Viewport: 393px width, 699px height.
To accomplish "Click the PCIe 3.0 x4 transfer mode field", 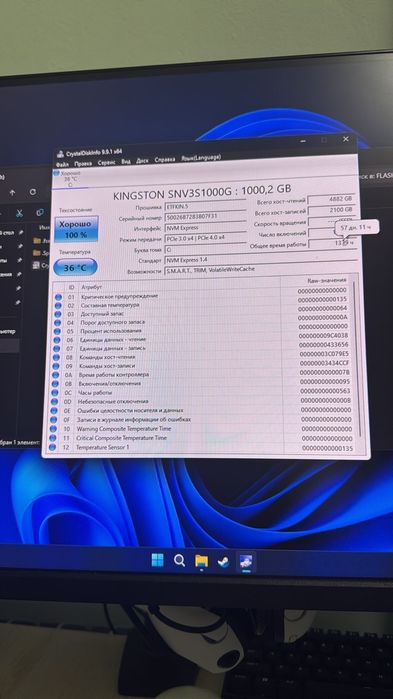I will tap(205, 238).
